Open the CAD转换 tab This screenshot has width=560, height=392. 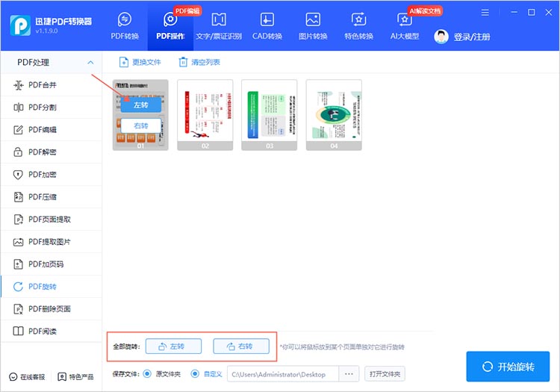click(x=267, y=25)
